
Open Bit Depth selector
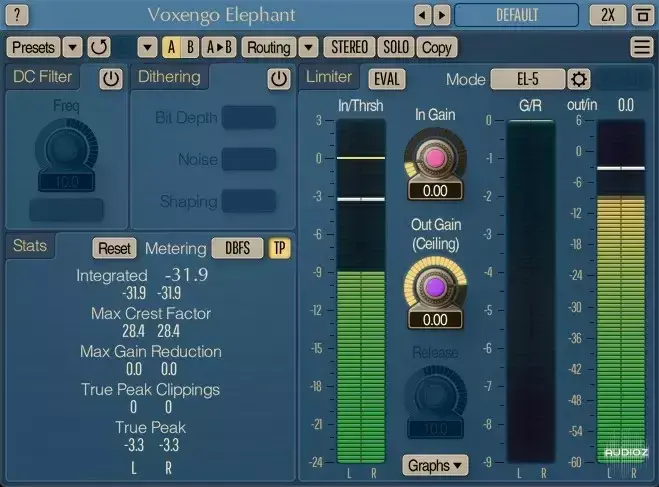click(x=249, y=117)
